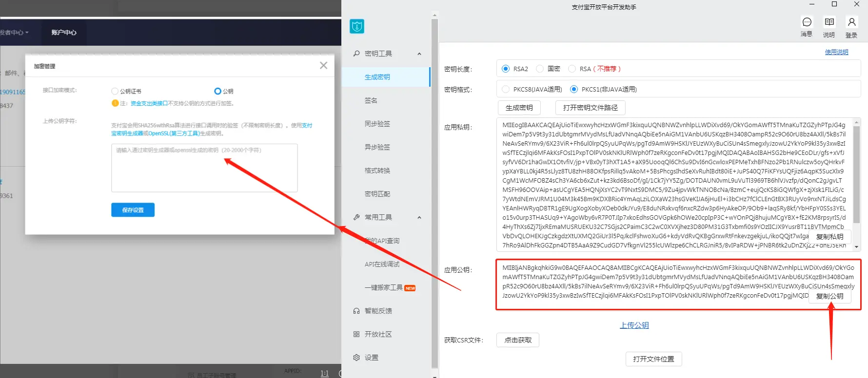Open 开放社区 grid icon
The image size is (868, 378).
[x=356, y=334]
